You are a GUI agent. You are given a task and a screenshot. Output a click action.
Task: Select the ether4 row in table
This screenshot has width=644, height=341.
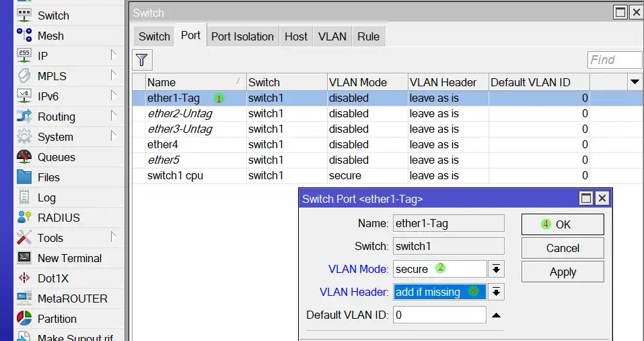tap(195, 144)
